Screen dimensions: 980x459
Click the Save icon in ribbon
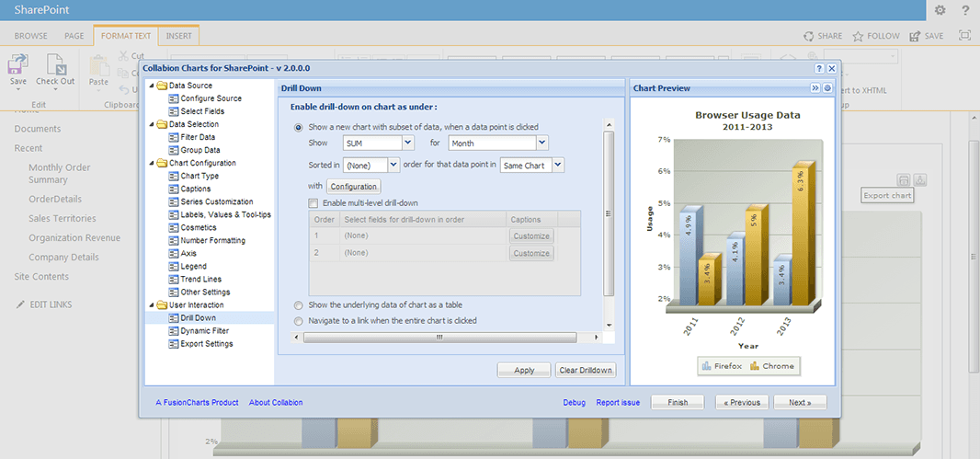coord(18,64)
